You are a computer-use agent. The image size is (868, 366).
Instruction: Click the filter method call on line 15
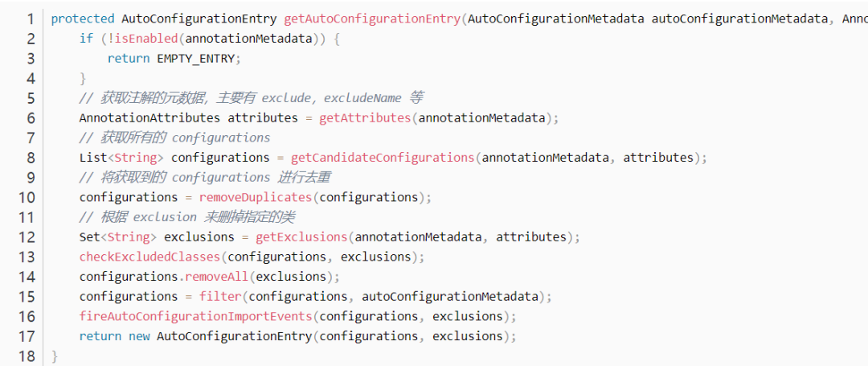[x=220, y=296]
